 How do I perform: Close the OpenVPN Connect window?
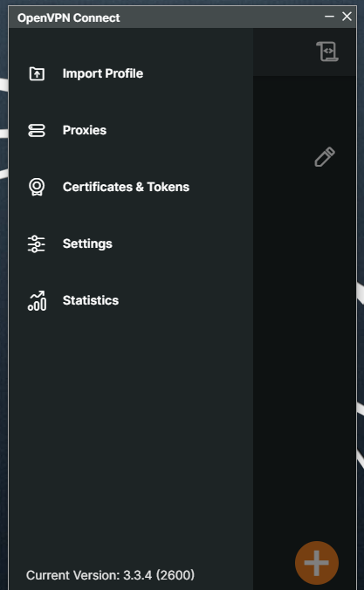point(347,17)
